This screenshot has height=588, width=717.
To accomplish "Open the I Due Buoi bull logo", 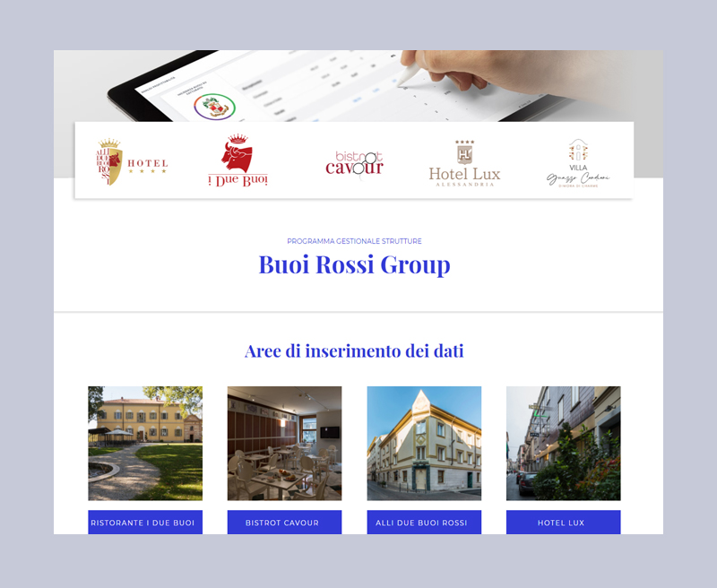I will tap(238, 160).
